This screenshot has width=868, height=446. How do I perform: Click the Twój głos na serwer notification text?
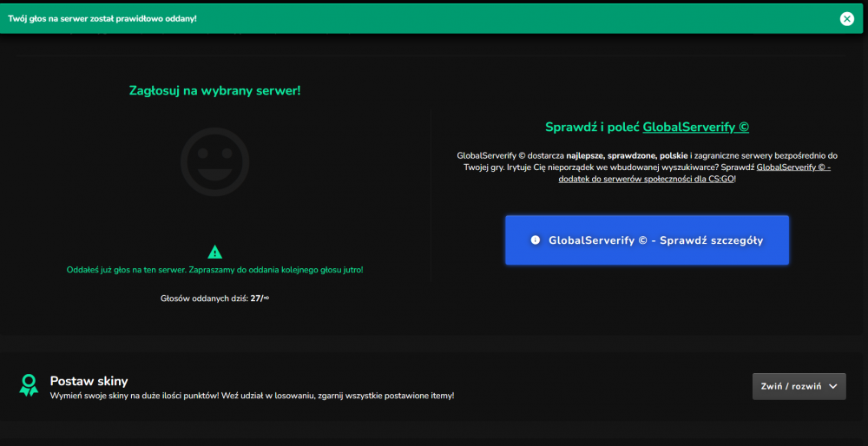point(102,19)
